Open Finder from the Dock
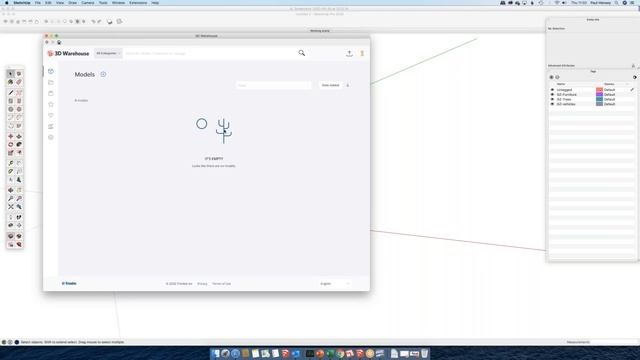The image size is (640, 360). [216, 353]
